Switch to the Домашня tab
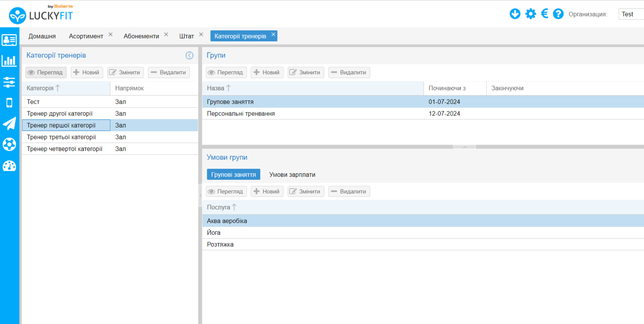Screen dimensions: 644x324 point(42,36)
